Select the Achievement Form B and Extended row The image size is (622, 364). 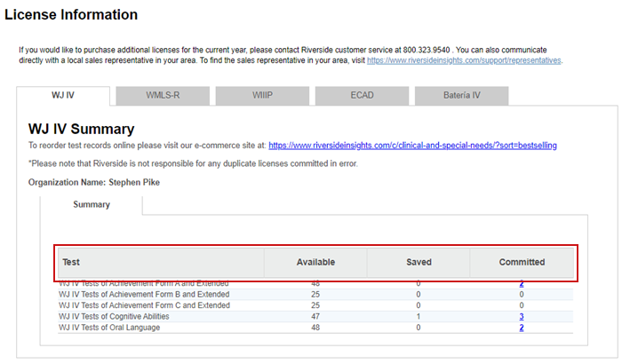click(144, 294)
